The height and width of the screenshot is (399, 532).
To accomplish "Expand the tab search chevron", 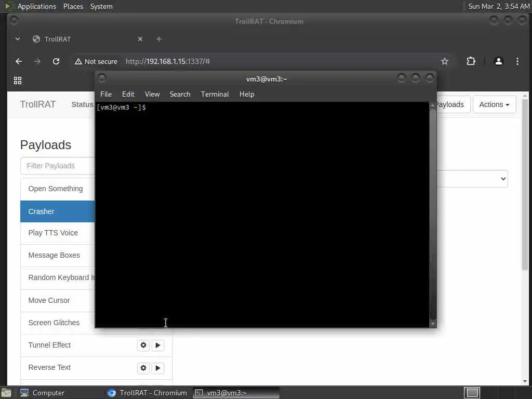I will pyautogui.click(x=18, y=39).
